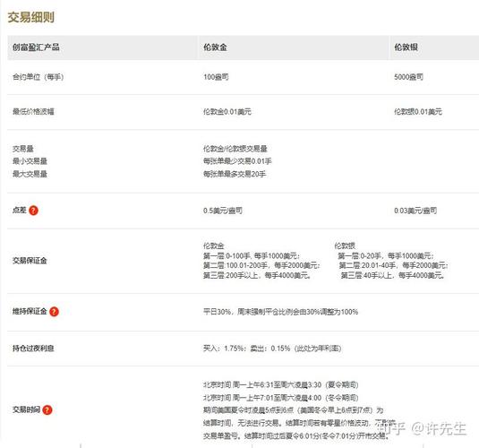479x448 pixels.
Task: Select the 伦敦金/伦敦银交易量 text
Action: (x=235, y=149)
